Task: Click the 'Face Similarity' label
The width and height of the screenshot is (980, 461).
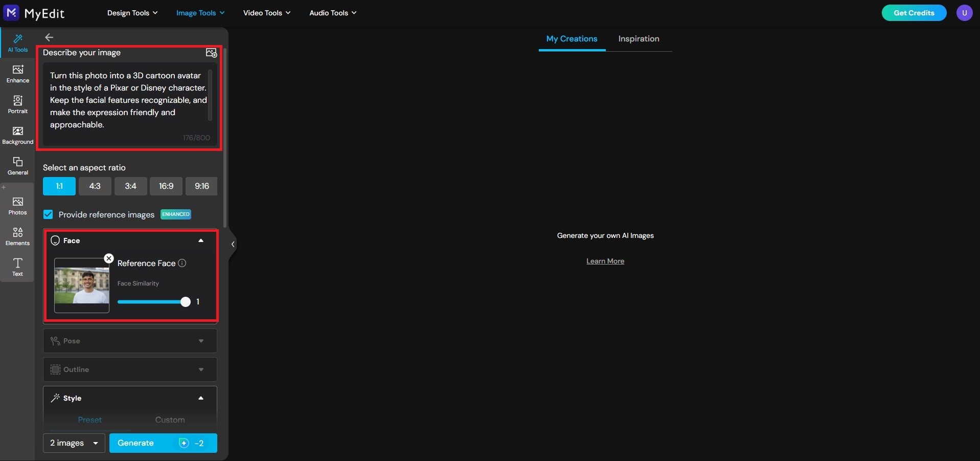Action: 138,283
